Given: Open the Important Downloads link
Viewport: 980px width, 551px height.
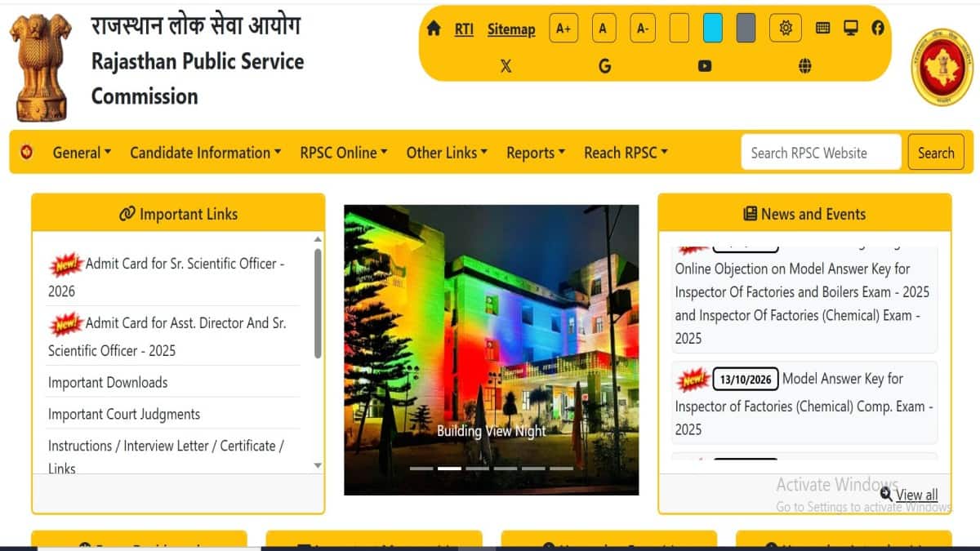Looking at the screenshot, I should [108, 382].
